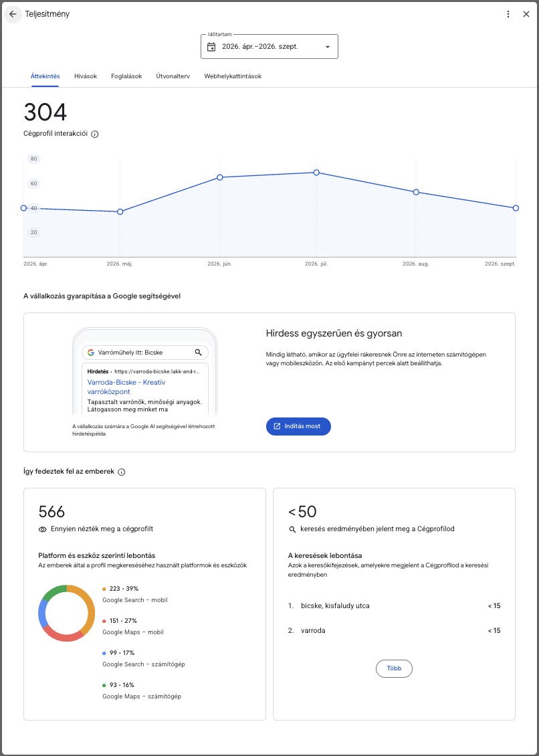Image resolution: width=539 pixels, height=756 pixels.
Task: Click info icon next to Cégprofil interakciói
Action: click(94, 134)
